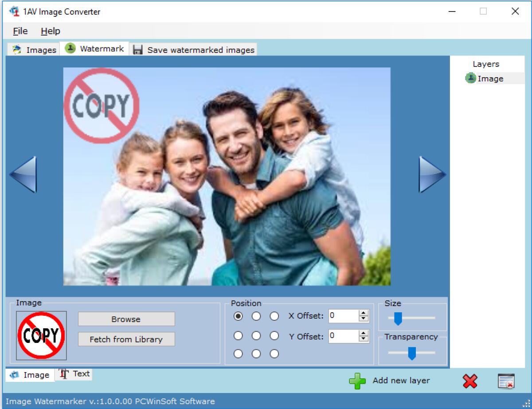The height and width of the screenshot is (409, 532).
Task: Select the Image layer in Layers panel
Action: 490,79
